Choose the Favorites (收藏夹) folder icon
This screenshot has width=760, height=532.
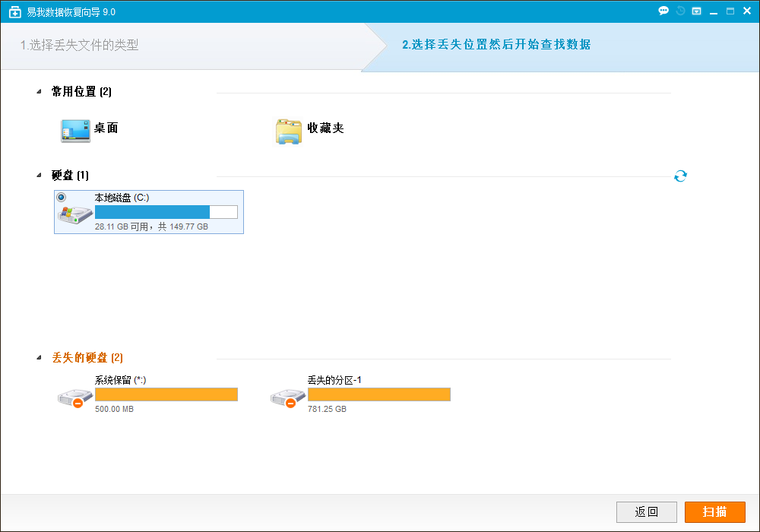tap(289, 131)
